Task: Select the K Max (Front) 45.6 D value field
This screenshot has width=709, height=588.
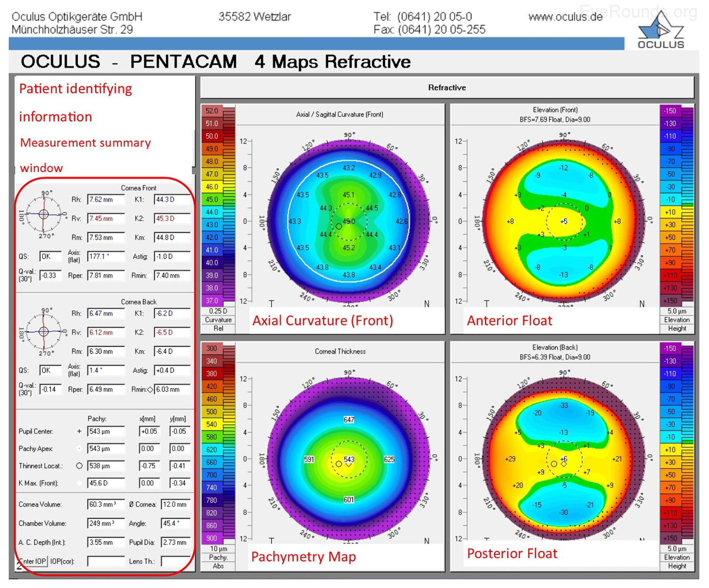Action: point(106,483)
